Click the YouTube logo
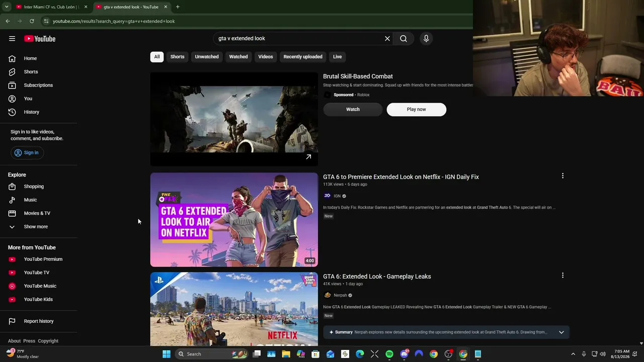This screenshot has height=362, width=644. (x=40, y=39)
